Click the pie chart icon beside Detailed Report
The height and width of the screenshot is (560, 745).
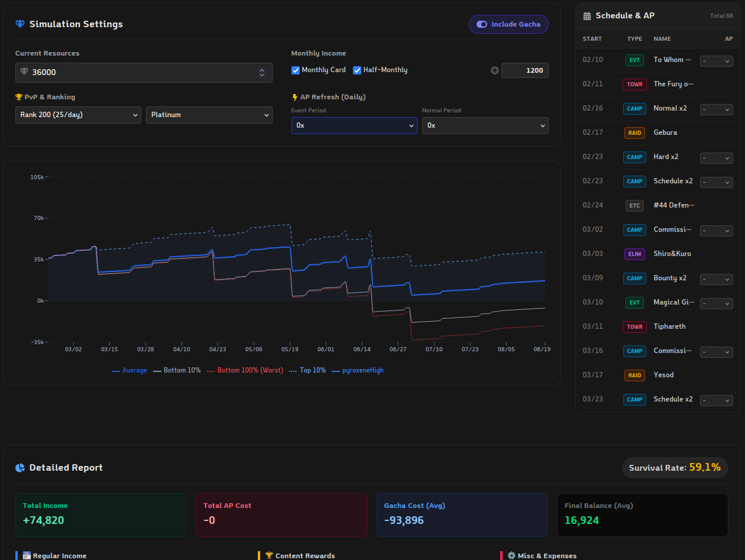point(20,468)
